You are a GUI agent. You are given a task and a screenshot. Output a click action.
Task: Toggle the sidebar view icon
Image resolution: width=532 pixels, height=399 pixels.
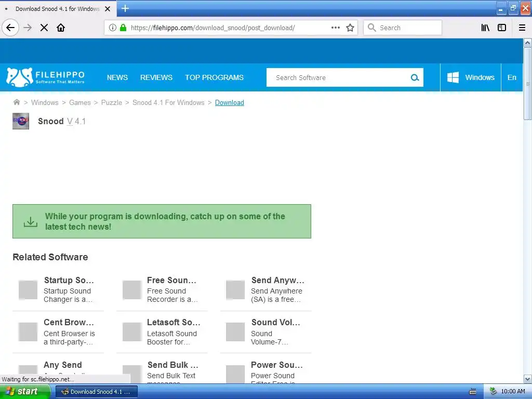pos(502,28)
